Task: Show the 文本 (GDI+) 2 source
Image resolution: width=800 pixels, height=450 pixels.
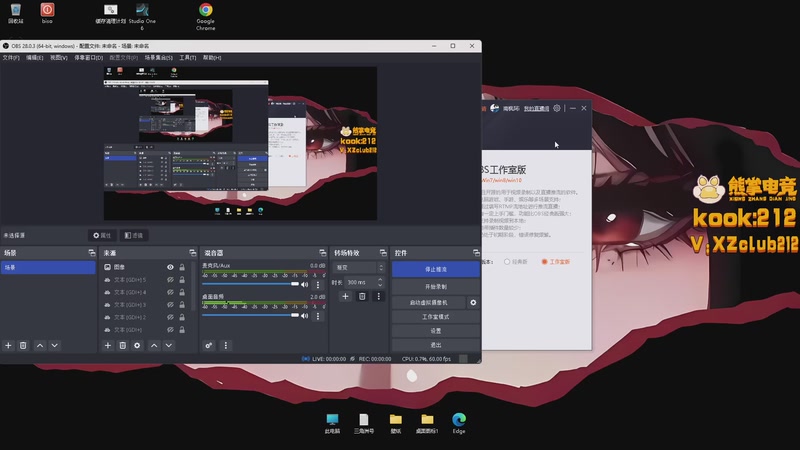Action: click(170, 317)
